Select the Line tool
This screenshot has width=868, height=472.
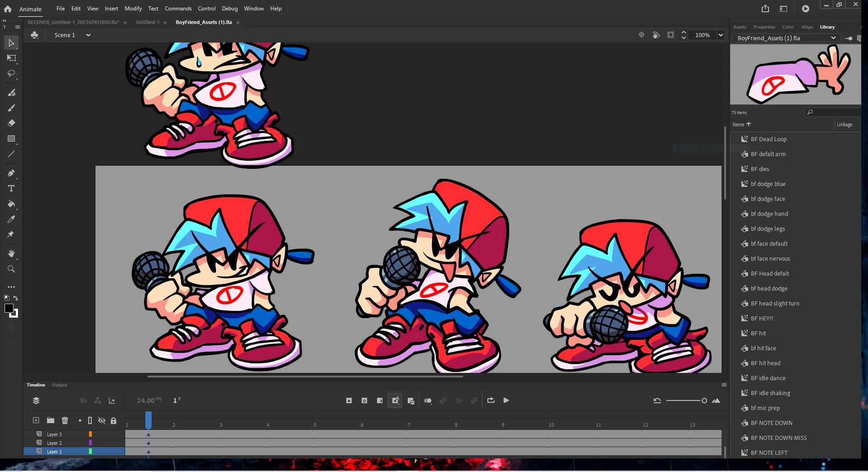click(x=11, y=154)
